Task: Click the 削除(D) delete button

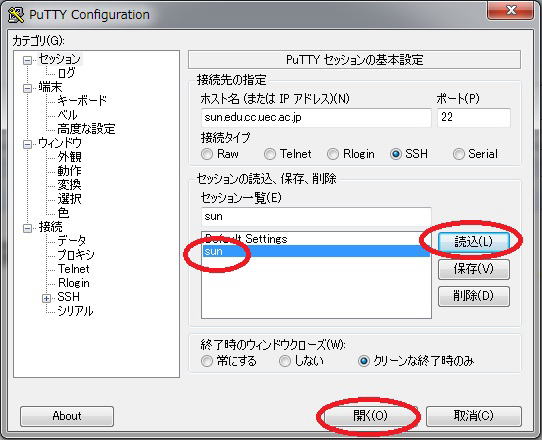Action: point(474,296)
